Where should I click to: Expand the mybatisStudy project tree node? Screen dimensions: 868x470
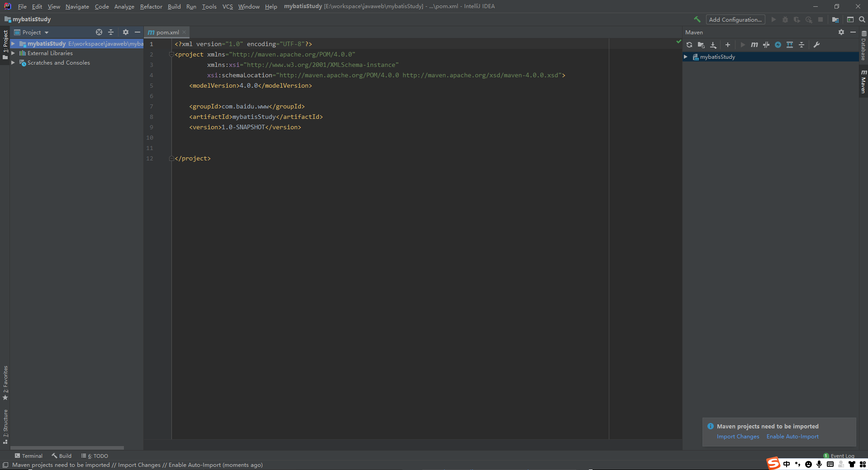point(13,44)
